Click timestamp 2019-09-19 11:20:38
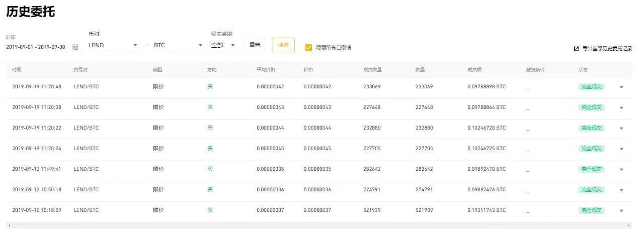 [37, 107]
